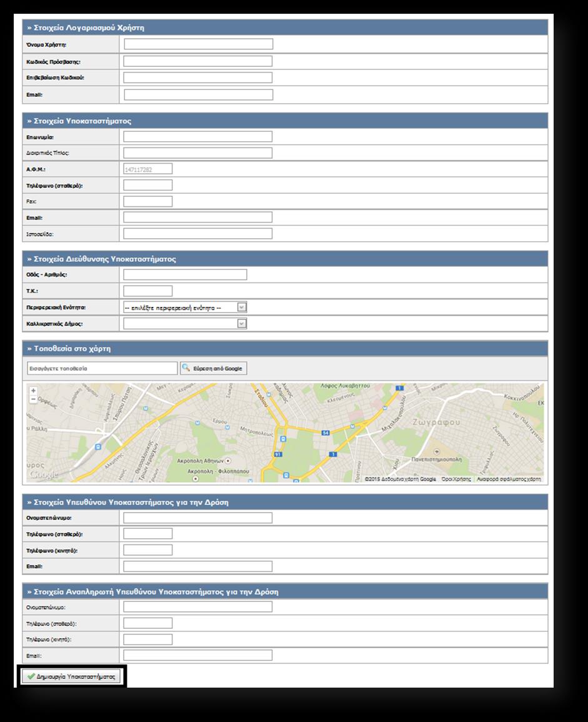The image size is (588, 722).
Task: Click the Πανεπιστημιούπολη map label
Action: click(437, 459)
